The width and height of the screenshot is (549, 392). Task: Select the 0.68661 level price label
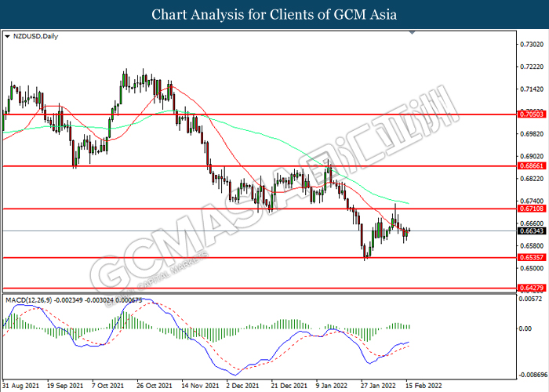point(532,166)
